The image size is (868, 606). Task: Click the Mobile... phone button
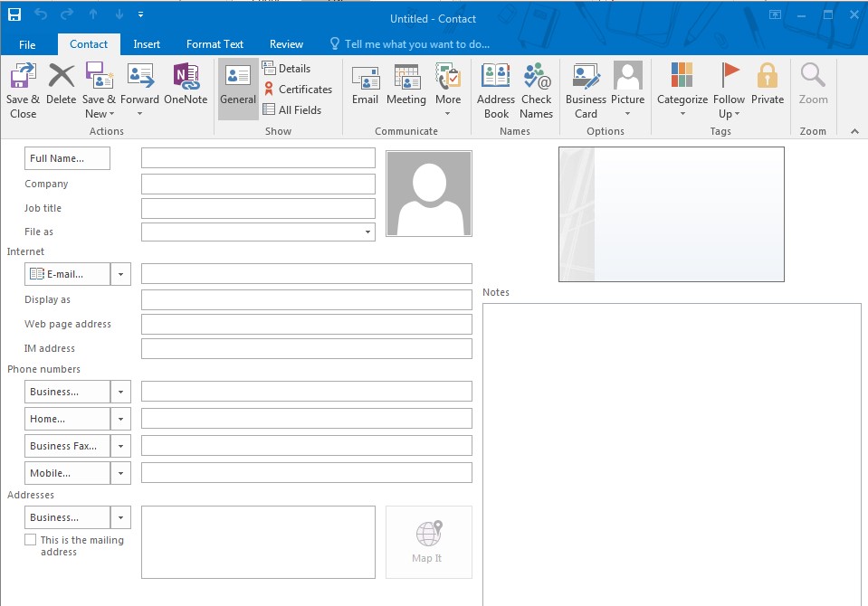click(67, 473)
